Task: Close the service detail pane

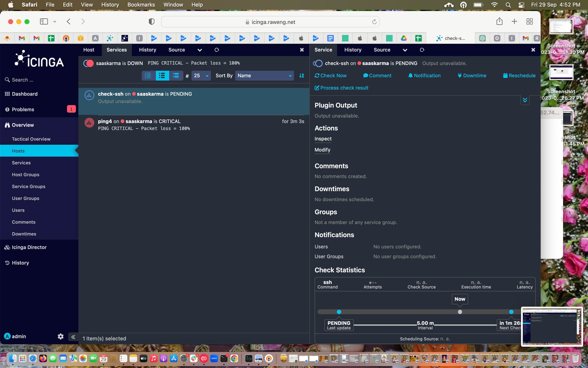Action: point(533,50)
